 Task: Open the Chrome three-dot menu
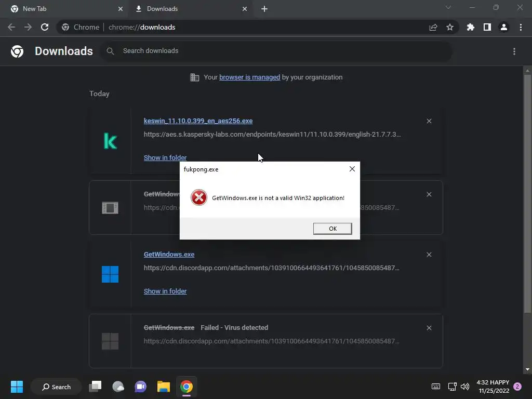click(521, 27)
